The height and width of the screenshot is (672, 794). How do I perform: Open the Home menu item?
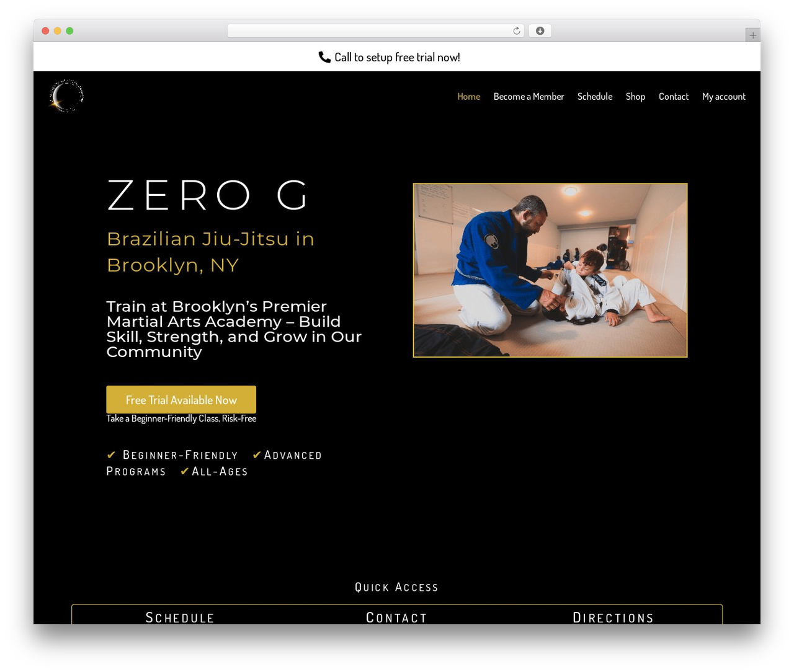(469, 97)
